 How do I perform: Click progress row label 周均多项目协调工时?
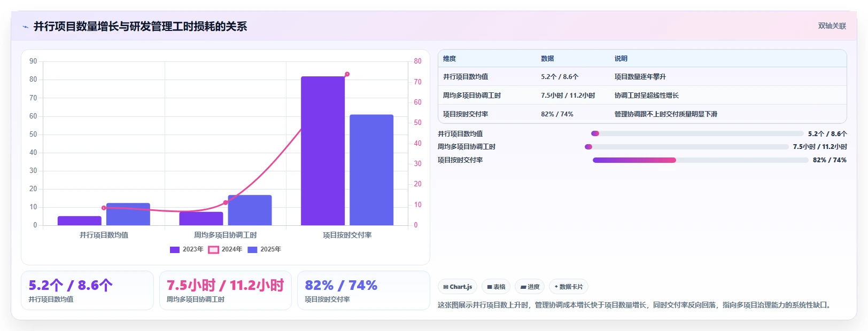[467, 147]
